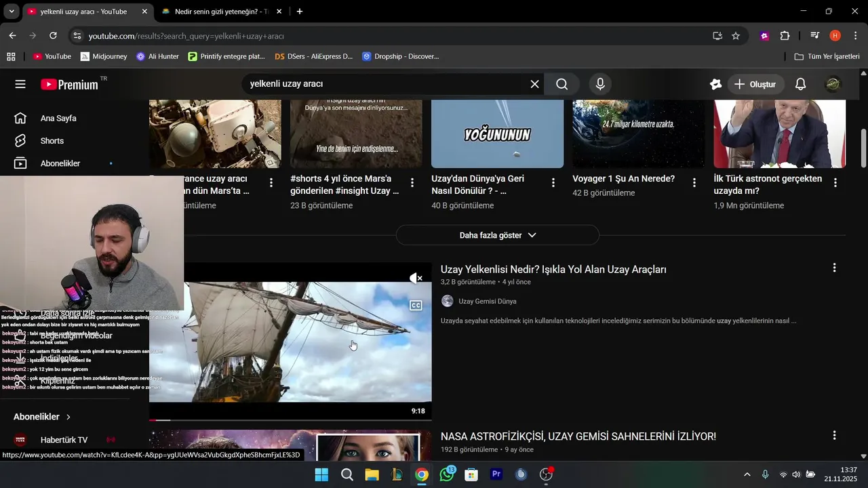The width and height of the screenshot is (868, 488).
Task: Open options for Voyager 1 Şu An Nerede?
Action: (x=694, y=182)
